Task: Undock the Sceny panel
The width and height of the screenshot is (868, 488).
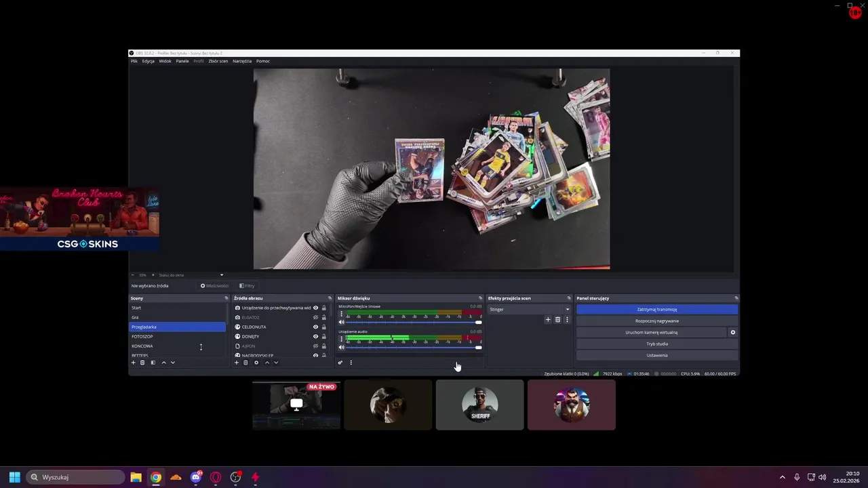Action: tap(226, 298)
